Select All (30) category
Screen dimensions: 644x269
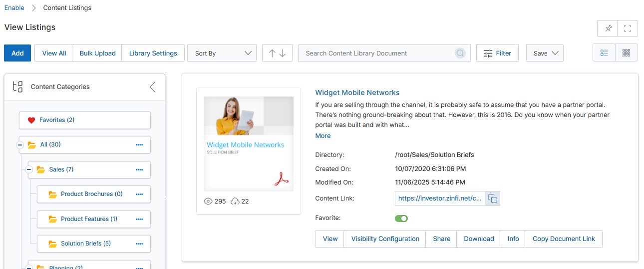tap(85, 144)
